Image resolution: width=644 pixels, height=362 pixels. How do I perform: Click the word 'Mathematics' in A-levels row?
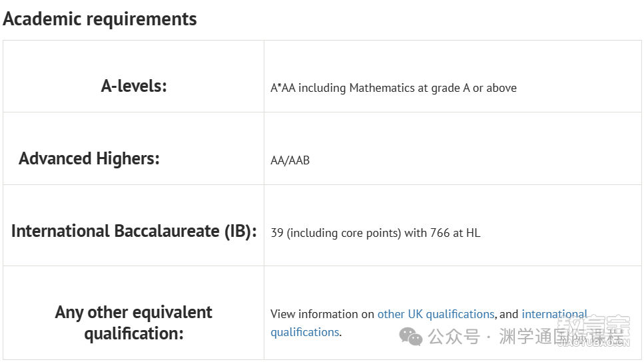pos(382,88)
